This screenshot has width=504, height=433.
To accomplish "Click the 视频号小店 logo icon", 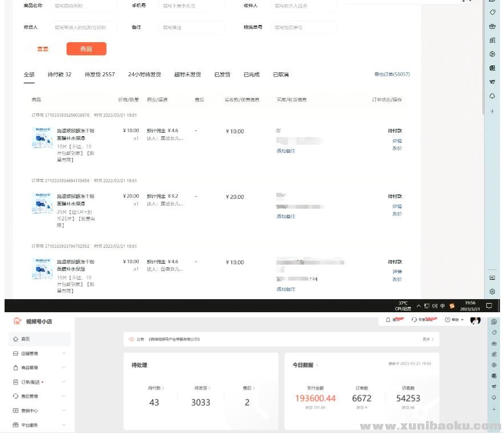I will (17, 321).
